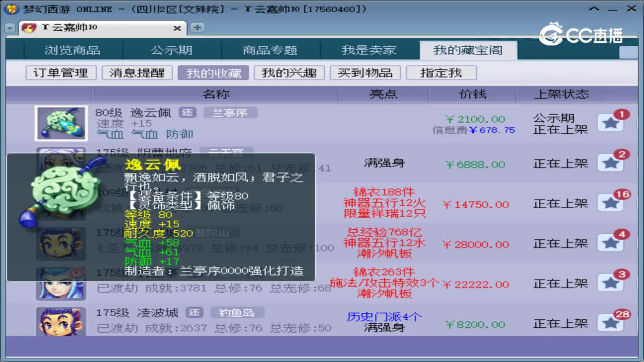This screenshot has height=362, width=644.
Task: Go to the 我是卖家 tab
Action: pyautogui.click(x=369, y=50)
